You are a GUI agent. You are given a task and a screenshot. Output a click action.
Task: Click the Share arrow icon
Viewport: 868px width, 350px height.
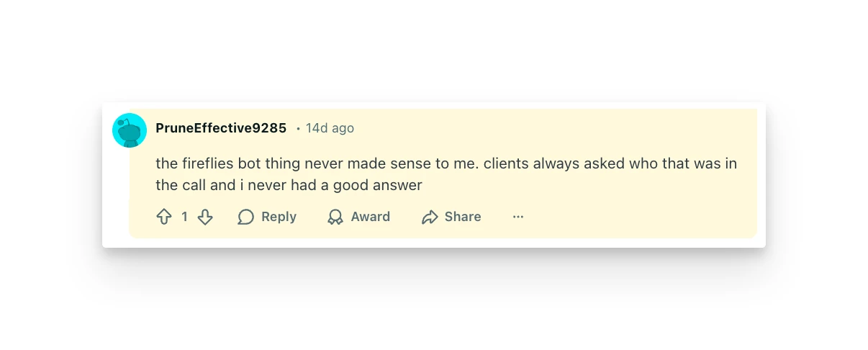[430, 217]
